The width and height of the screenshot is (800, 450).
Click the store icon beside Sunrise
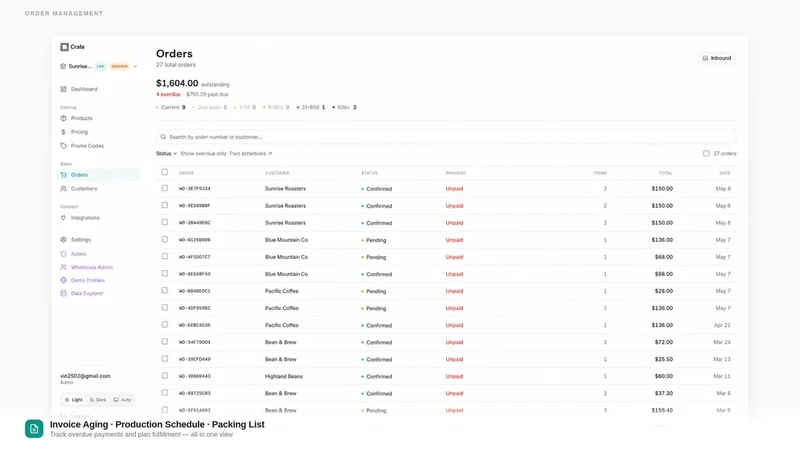tap(63, 66)
